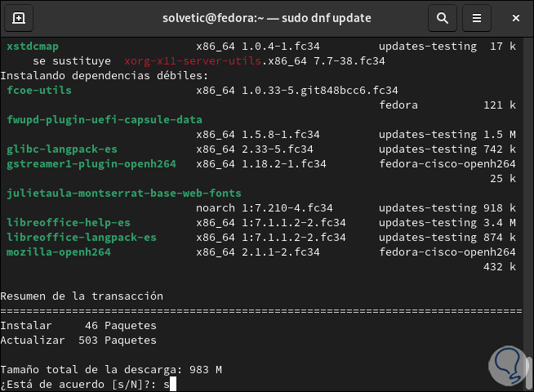
Task: Click the mozilla-openh264 package name
Action: (59, 252)
